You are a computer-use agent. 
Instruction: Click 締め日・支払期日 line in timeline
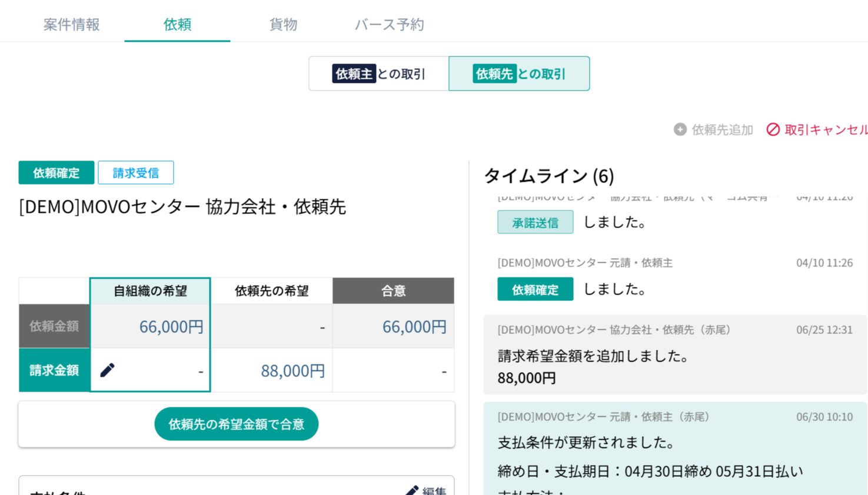[650, 471]
